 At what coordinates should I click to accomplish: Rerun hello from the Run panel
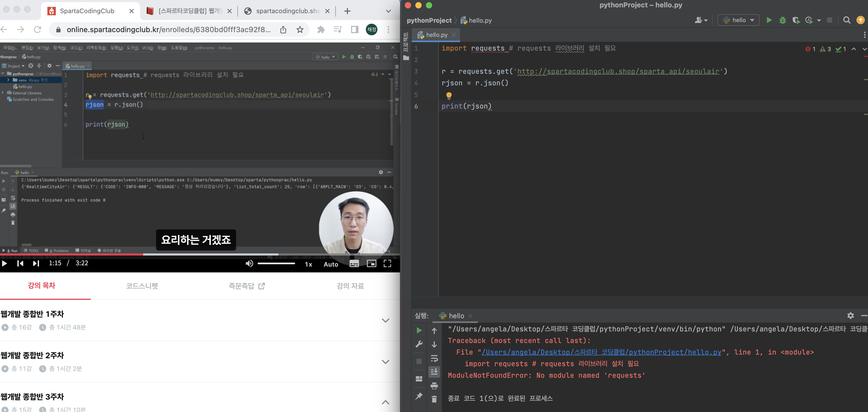419,330
